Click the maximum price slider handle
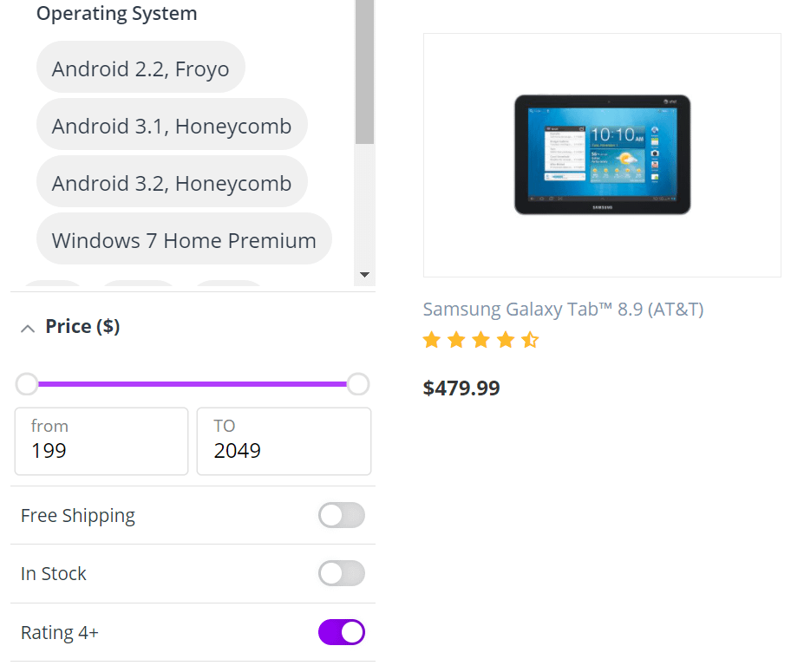This screenshot has width=804, height=672. coord(358,384)
